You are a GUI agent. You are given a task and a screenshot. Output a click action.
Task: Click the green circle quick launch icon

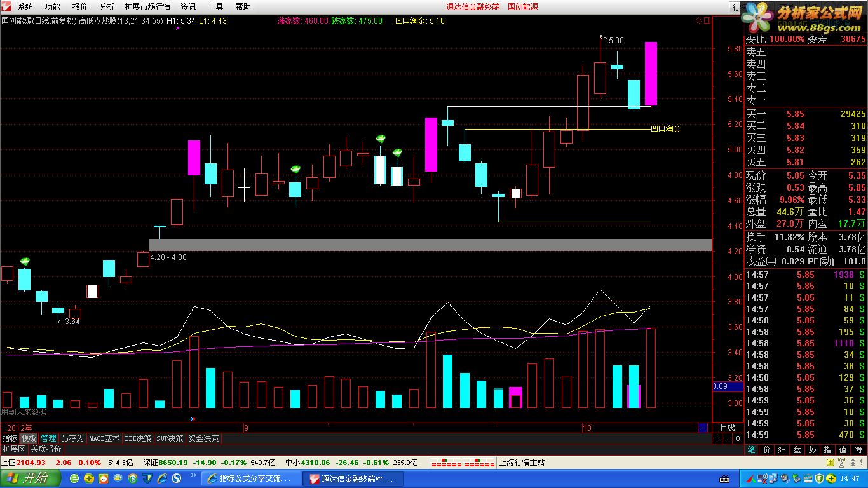[74, 478]
